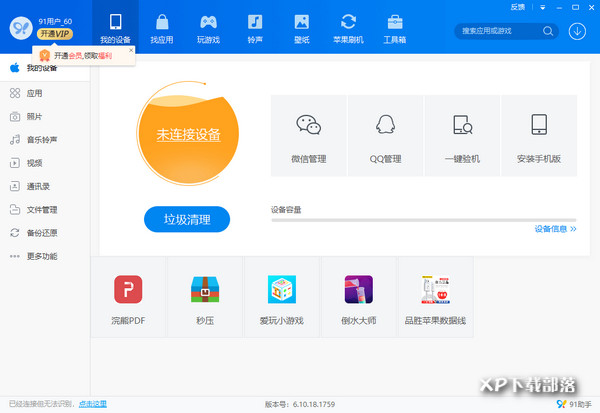
Task: Open the 设备信息 link
Action: (x=555, y=229)
